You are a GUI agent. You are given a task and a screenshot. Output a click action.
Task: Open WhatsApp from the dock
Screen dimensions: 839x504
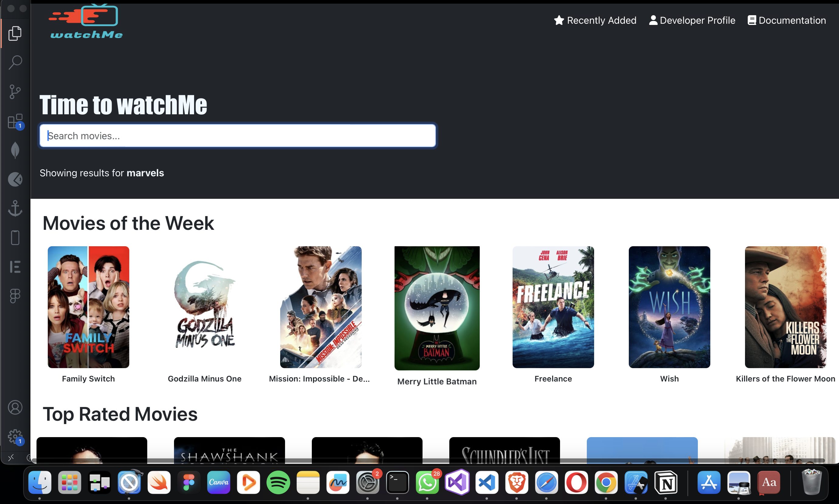coord(427,482)
